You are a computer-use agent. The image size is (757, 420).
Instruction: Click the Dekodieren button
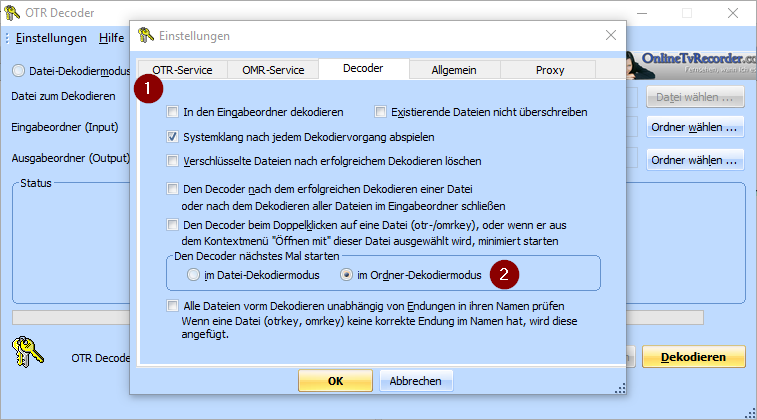pyautogui.click(x=693, y=357)
